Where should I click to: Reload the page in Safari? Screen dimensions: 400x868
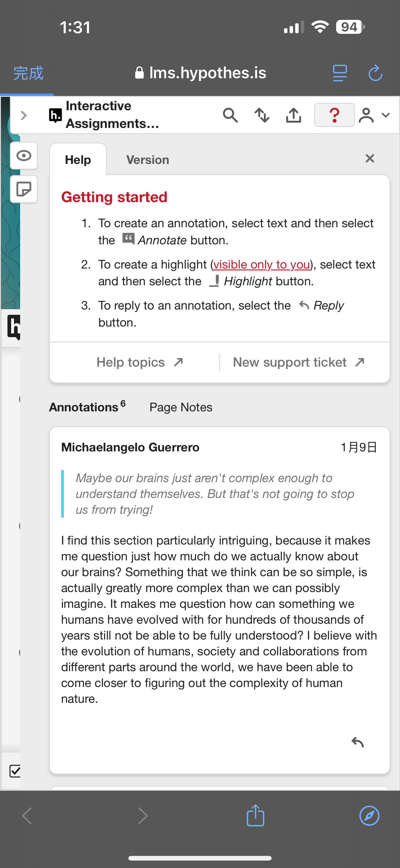[x=375, y=73]
